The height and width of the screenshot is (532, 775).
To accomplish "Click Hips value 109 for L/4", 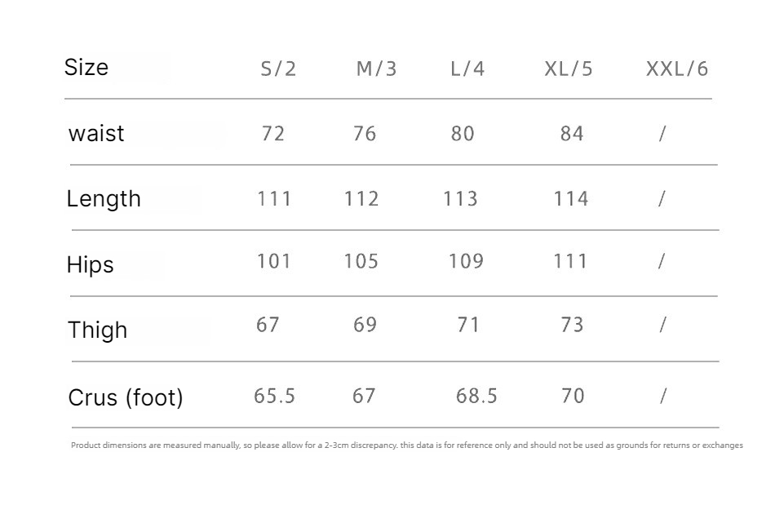I will point(466,261).
